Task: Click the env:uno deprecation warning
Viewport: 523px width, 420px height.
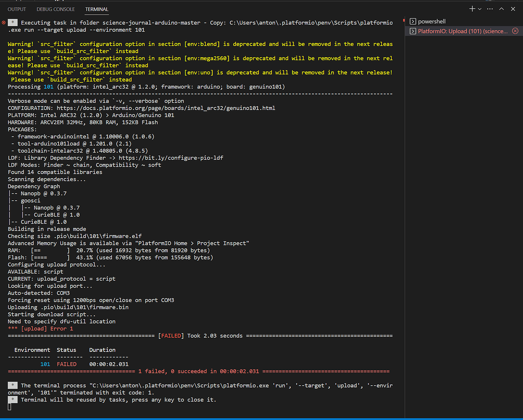Action: [x=200, y=76]
